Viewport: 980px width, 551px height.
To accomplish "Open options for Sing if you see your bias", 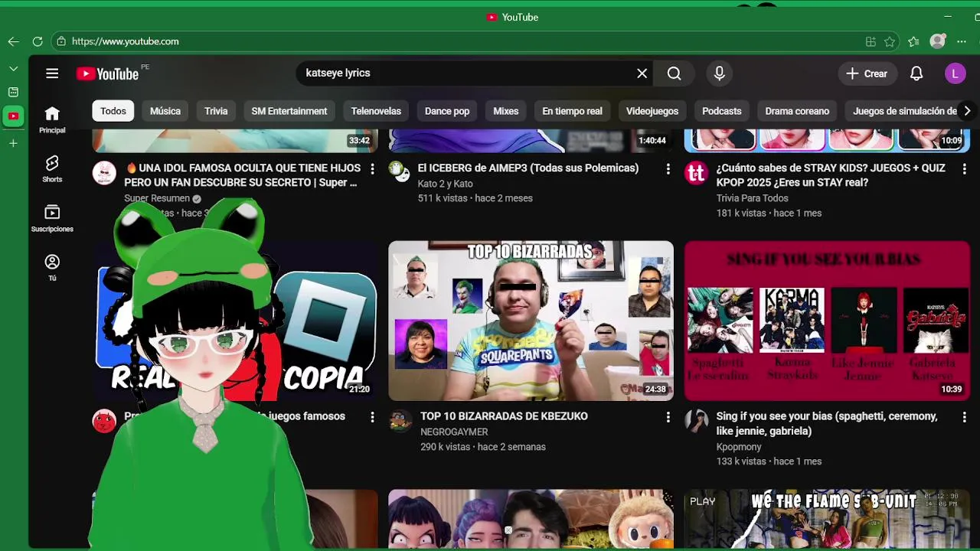I will point(964,417).
